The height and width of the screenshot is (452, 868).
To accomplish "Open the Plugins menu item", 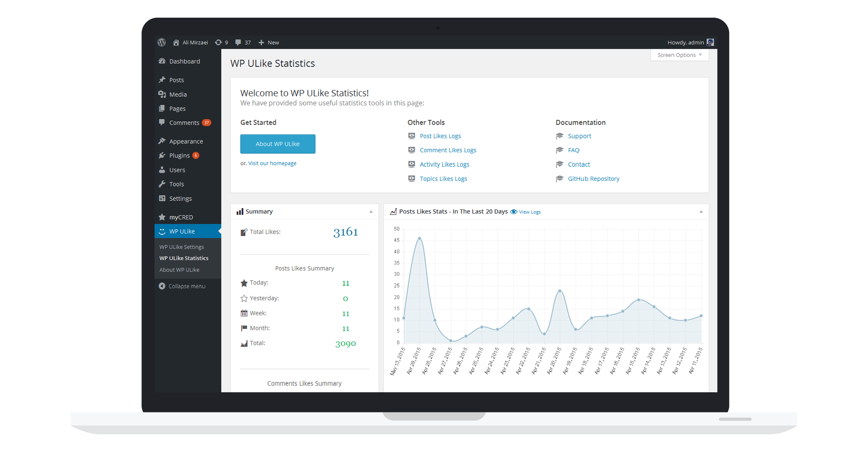I will tap(179, 155).
